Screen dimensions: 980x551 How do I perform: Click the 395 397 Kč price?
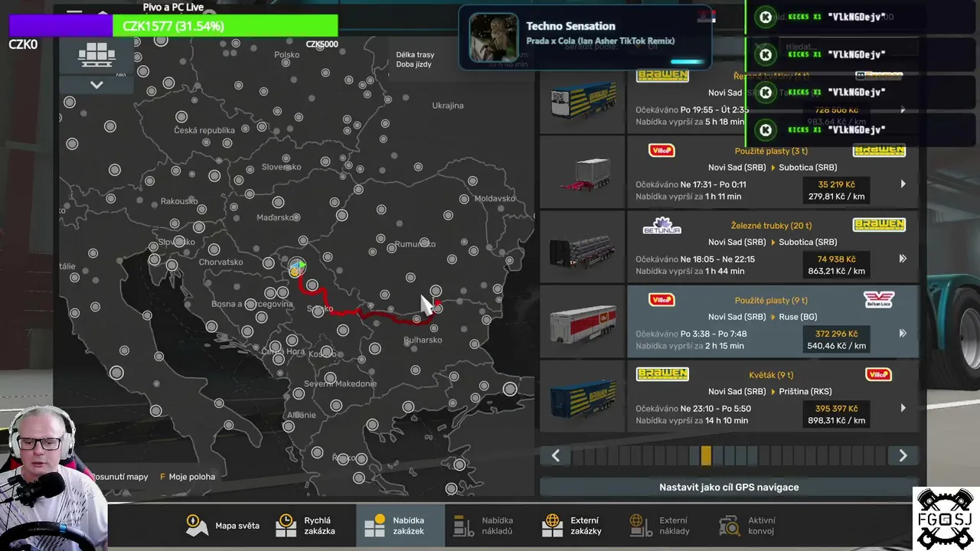(836, 409)
